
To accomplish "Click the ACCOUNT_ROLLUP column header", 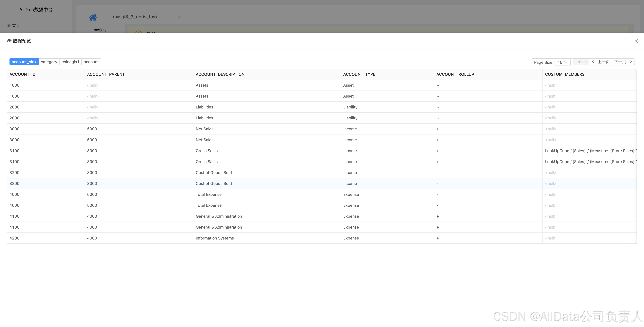I will [x=488, y=74].
